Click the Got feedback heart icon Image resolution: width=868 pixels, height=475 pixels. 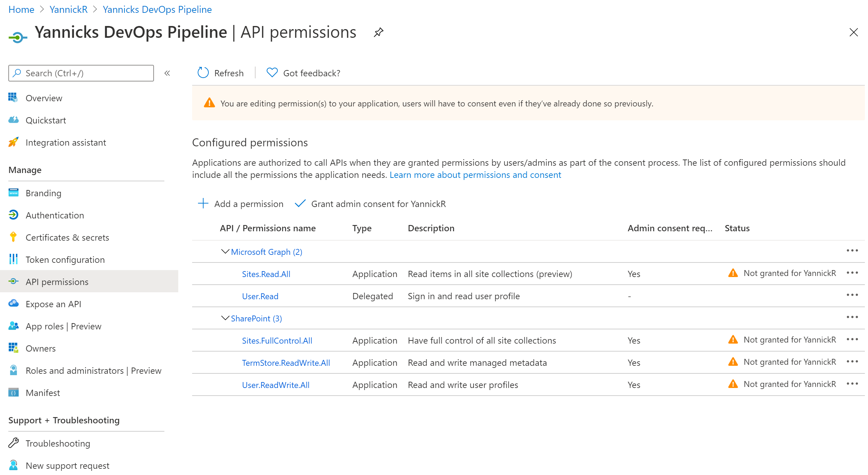[272, 73]
